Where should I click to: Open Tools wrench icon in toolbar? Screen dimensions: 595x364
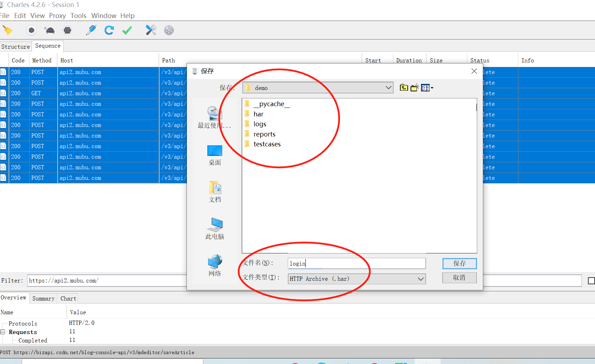click(151, 30)
